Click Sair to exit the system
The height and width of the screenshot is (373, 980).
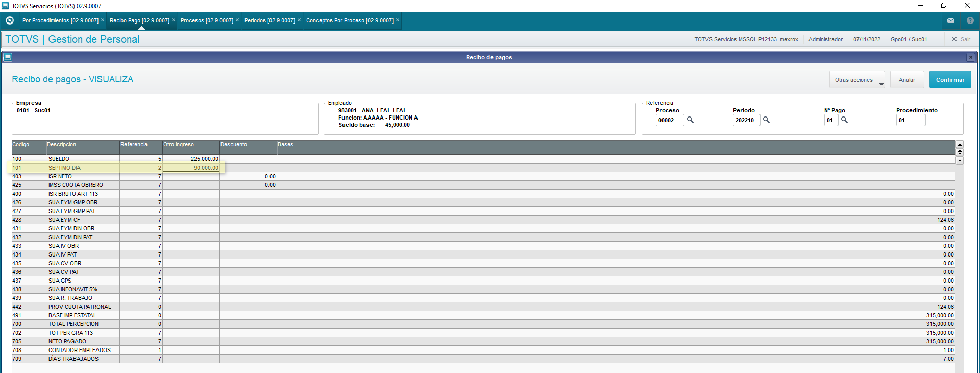pos(961,39)
